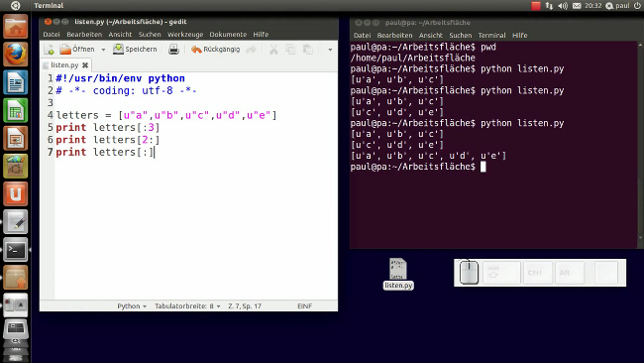
Task: Launch LibreOffice Writer from the launcher
Action: (16, 82)
